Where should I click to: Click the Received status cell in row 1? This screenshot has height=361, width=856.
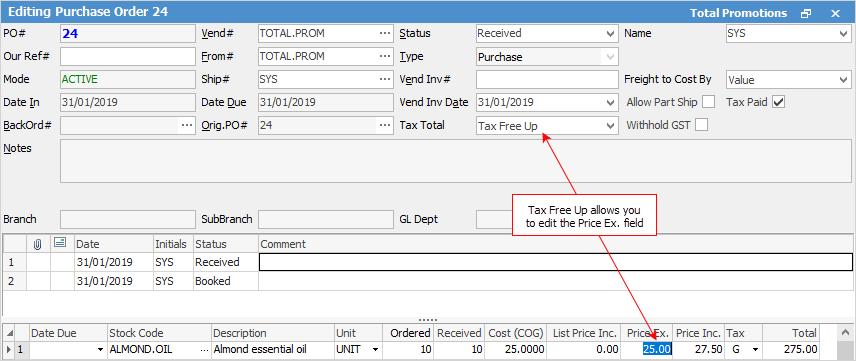[x=225, y=262]
